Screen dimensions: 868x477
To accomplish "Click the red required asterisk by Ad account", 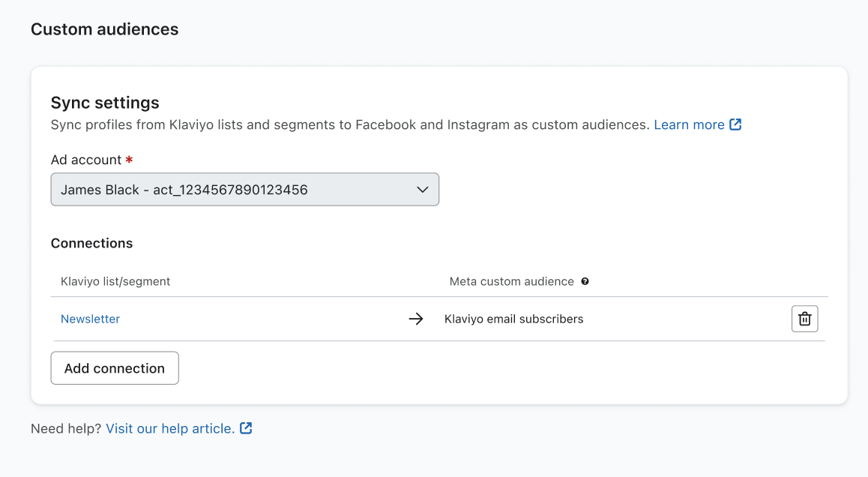I will click(x=130, y=160).
